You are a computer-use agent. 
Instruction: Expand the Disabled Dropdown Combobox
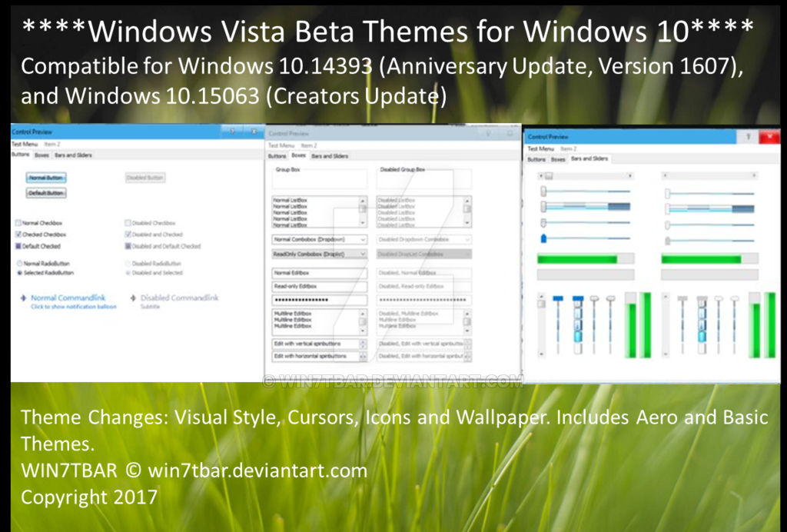pos(467,238)
